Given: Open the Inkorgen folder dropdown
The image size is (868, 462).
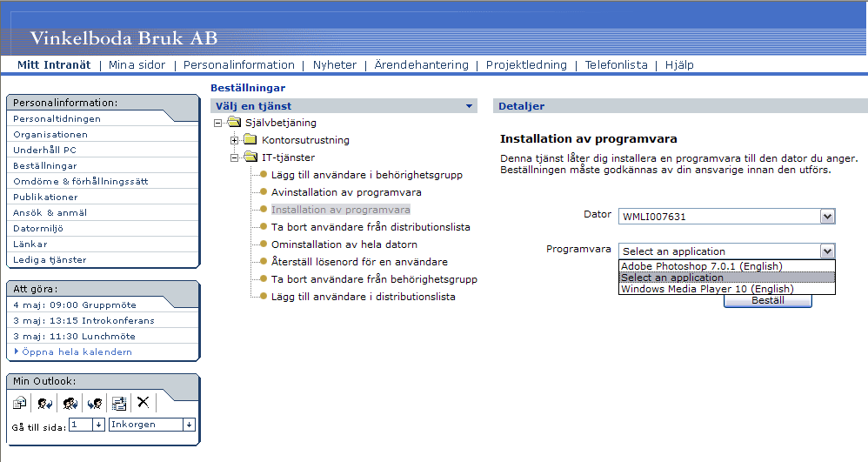Looking at the screenshot, I should 189,425.
